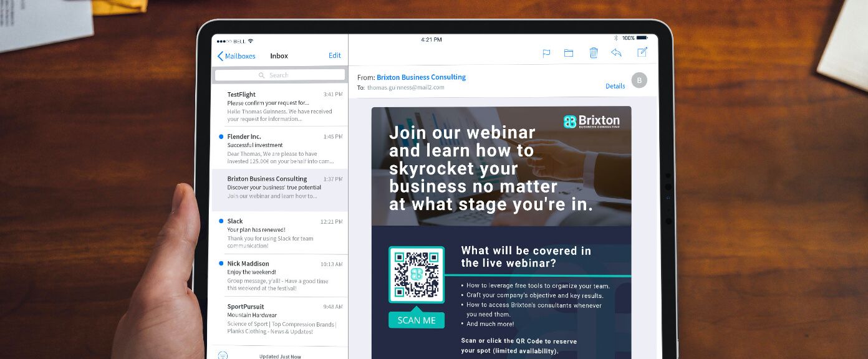
Task: Compose a new message
Action: (x=642, y=52)
